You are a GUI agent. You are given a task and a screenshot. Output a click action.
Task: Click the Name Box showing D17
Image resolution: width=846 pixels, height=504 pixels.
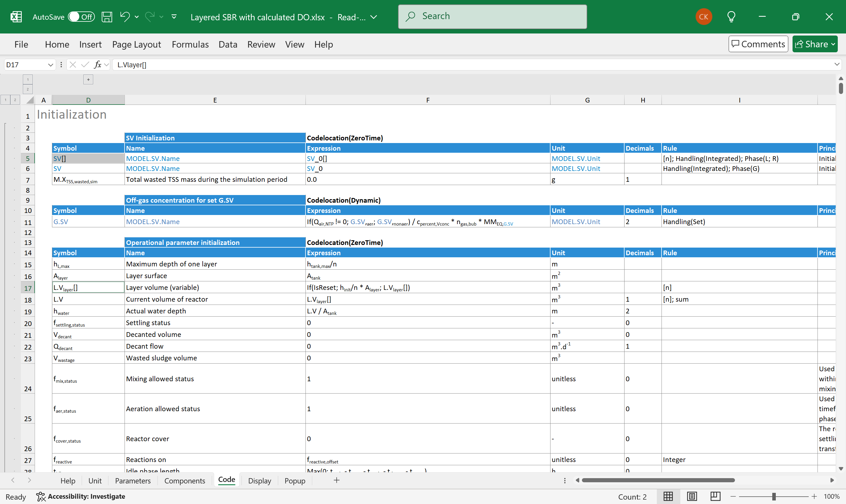point(26,65)
